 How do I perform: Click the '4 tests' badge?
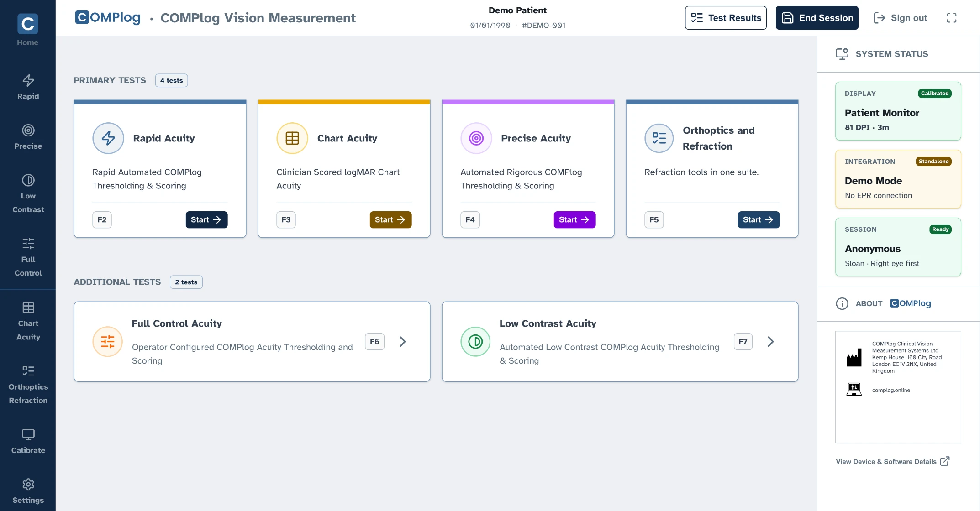click(x=171, y=80)
